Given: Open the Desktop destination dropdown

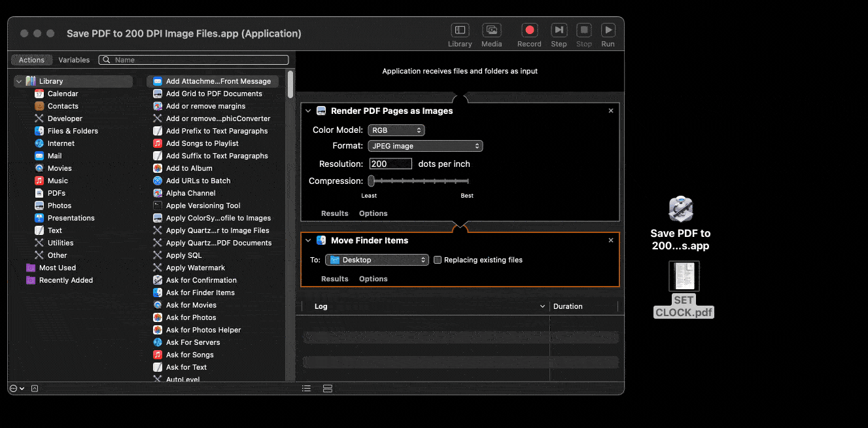Looking at the screenshot, I should [377, 260].
